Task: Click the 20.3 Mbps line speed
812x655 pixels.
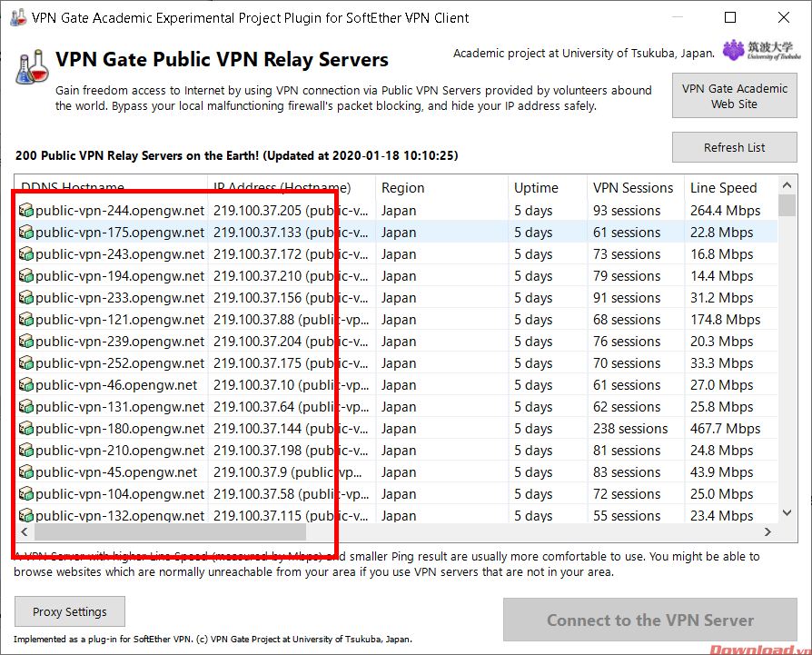Action: tap(721, 342)
